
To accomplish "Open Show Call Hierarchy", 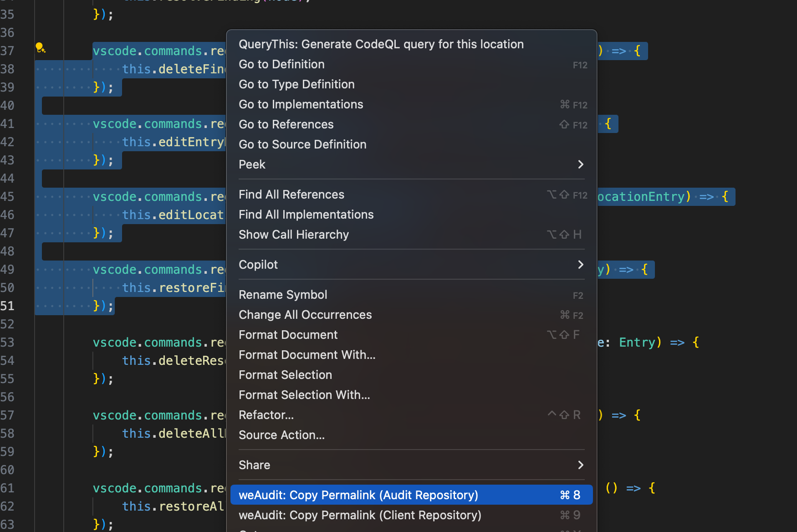I will click(411, 235).
